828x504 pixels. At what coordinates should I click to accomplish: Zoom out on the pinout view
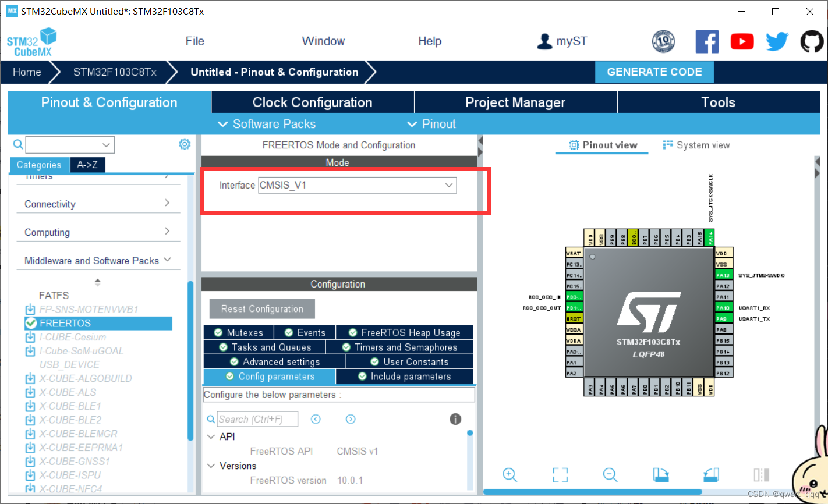point(610,475)
